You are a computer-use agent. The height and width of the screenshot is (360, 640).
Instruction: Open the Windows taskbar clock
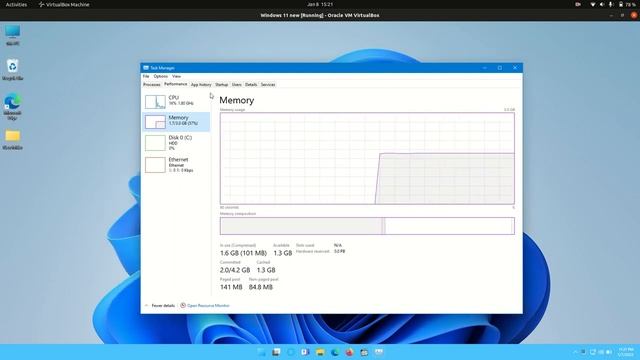[626, 352]
